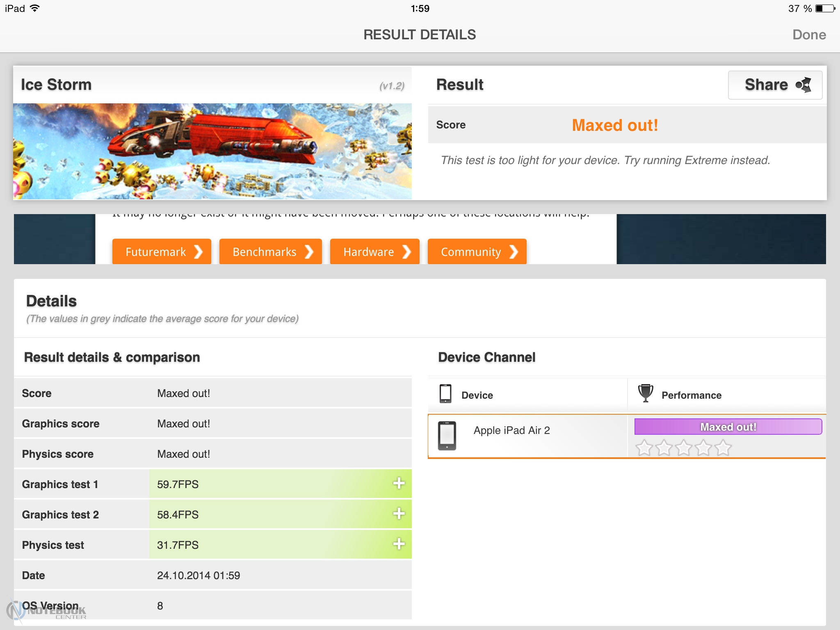
Task: Select the Apple iPad Air 2 row
Action: (511, 431)
